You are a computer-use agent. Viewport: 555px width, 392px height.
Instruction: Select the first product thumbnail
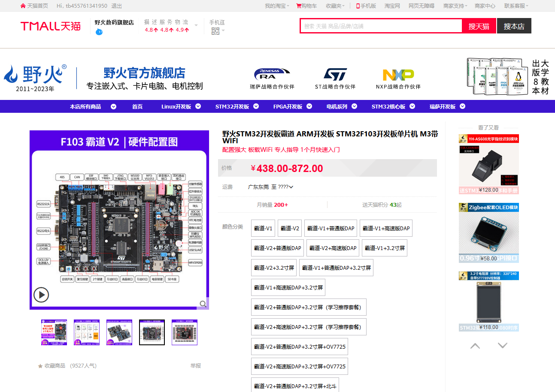(54, 332)
